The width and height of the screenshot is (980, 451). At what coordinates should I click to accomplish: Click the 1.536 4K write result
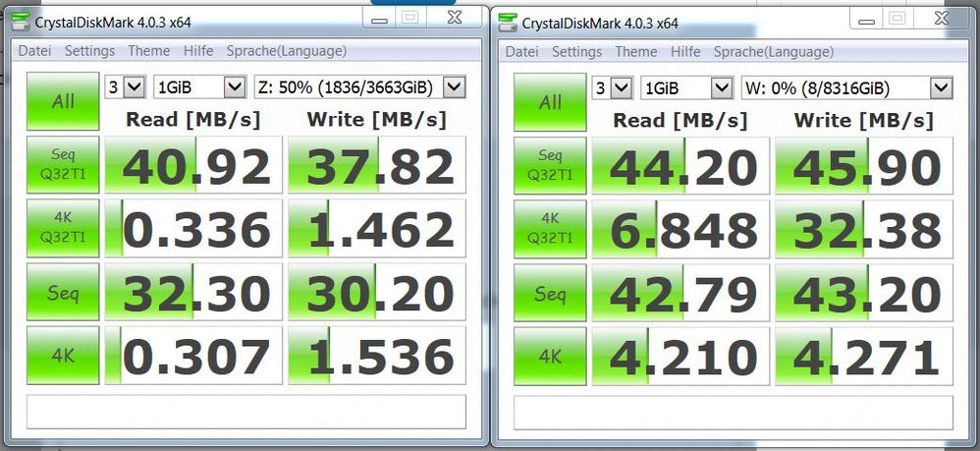pos(377,356)
